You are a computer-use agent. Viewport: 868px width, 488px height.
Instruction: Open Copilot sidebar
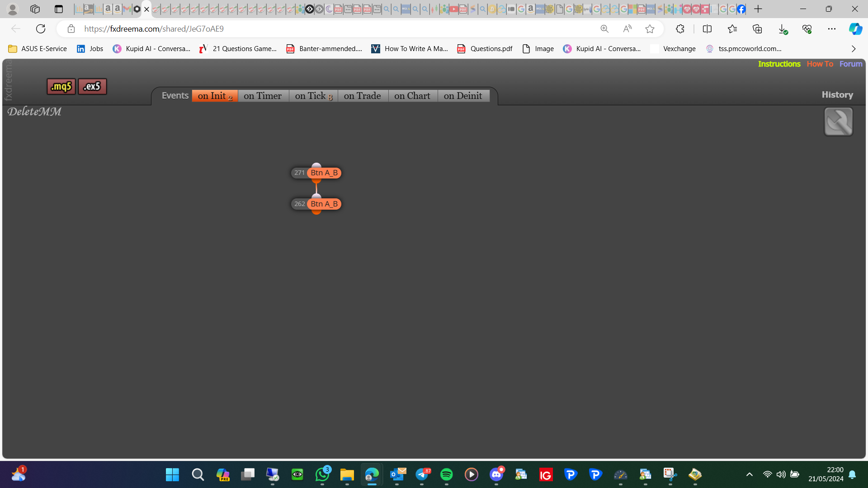855,29
